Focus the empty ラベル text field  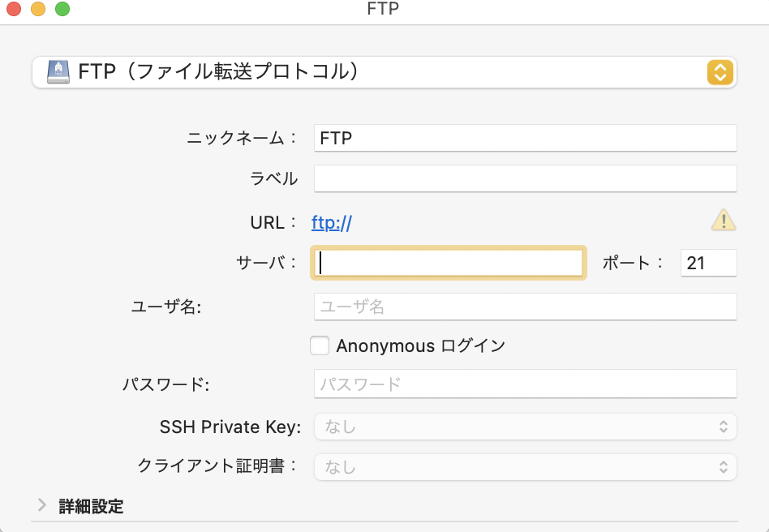click(x=525, y=178)
